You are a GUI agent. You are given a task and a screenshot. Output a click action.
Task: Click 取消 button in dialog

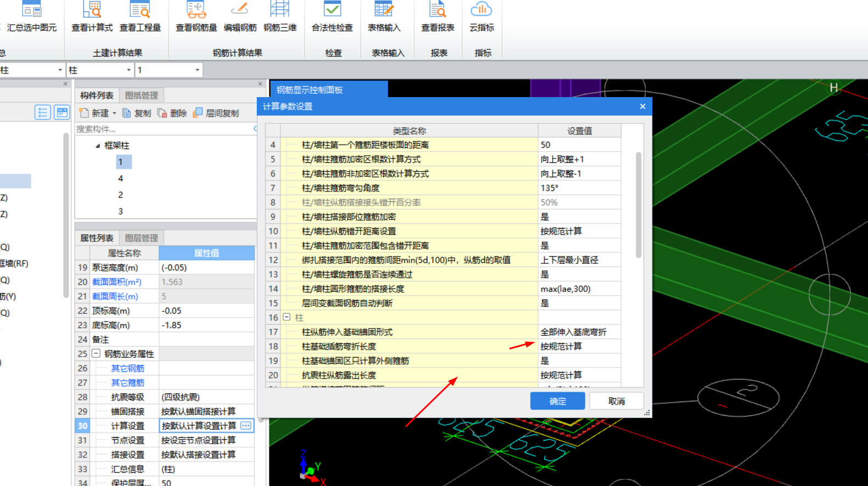[x=617, y=401]
